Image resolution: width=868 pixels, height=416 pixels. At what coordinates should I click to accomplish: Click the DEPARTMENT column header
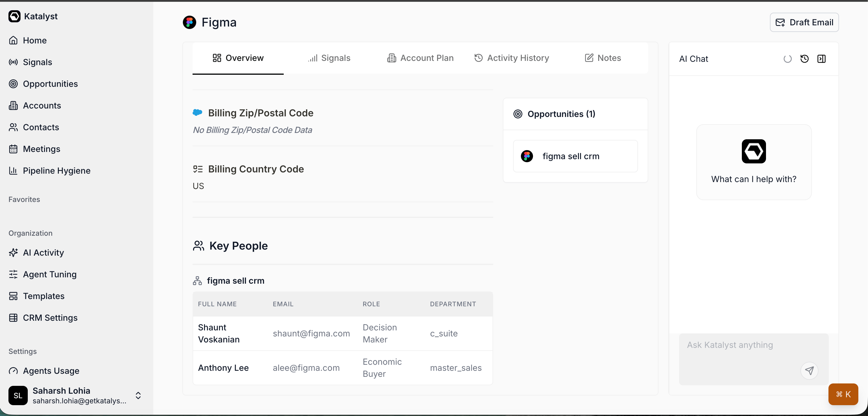point(453,304)
